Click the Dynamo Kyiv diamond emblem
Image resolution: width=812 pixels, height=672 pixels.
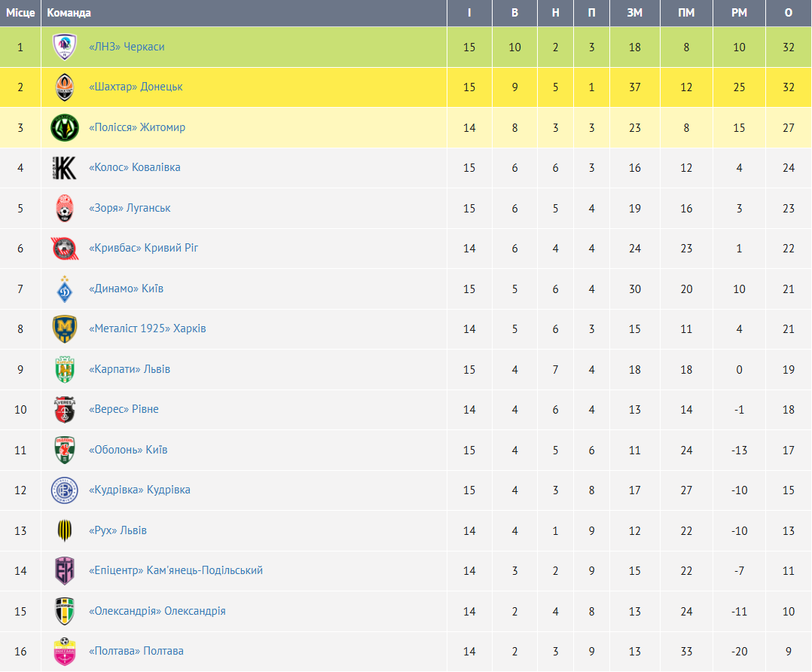64,289
